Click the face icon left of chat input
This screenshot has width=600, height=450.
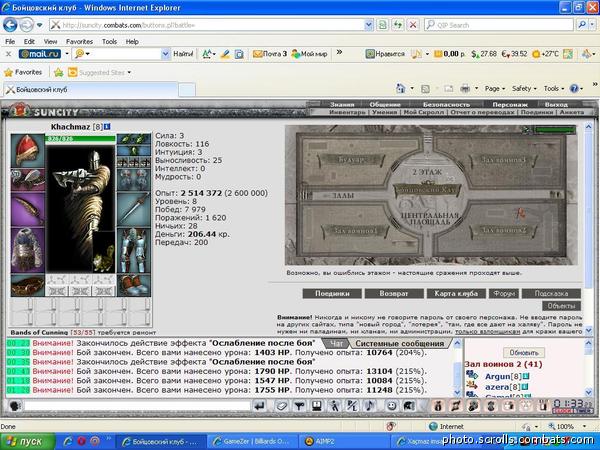[x=15, y=406]
